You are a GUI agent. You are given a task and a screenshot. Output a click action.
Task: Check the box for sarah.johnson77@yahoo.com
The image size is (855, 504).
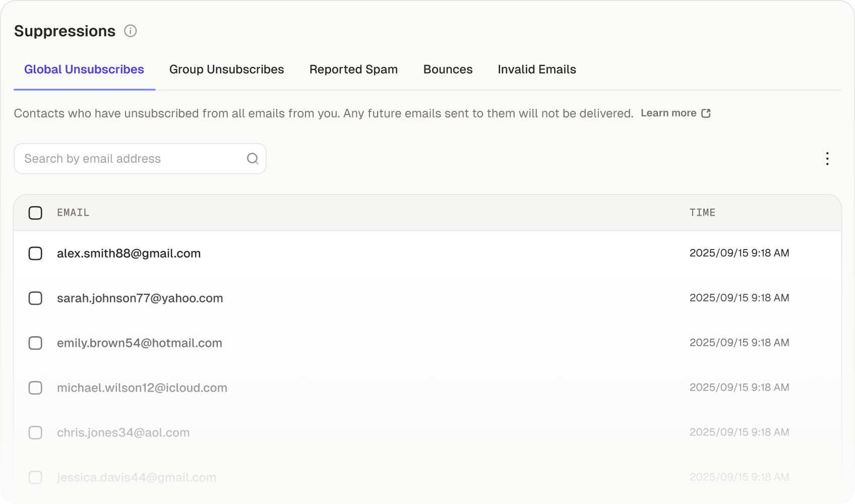[x=35, y=298]
